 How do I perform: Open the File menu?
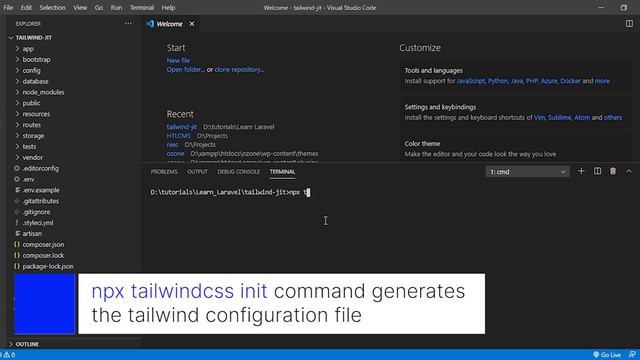8,8
